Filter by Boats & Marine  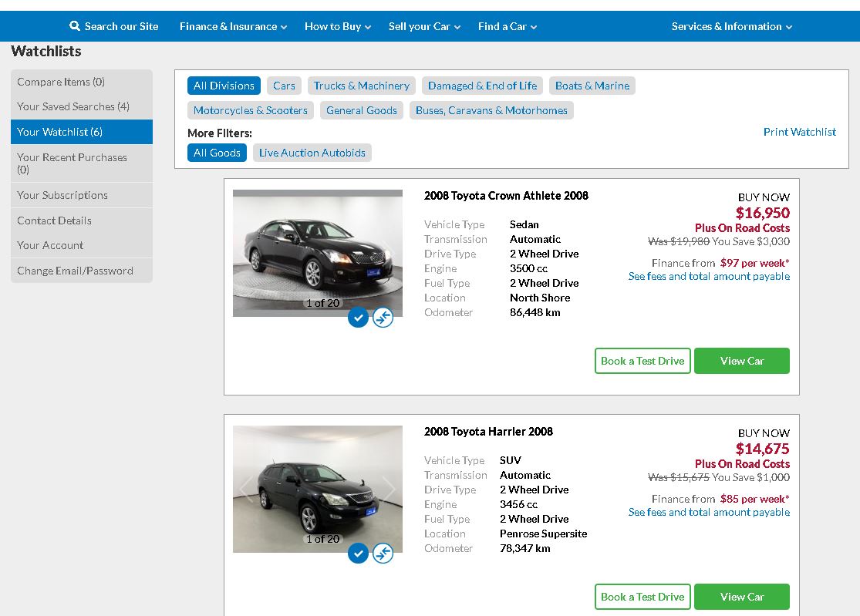pyautogui.click(x=592, y=86)
